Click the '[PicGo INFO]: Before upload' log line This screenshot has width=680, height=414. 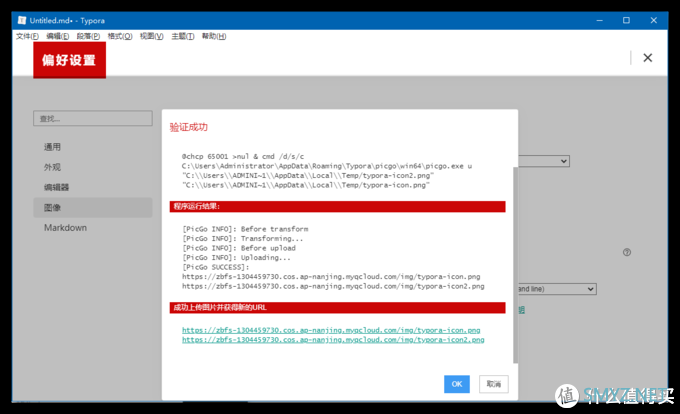(239, 248)
